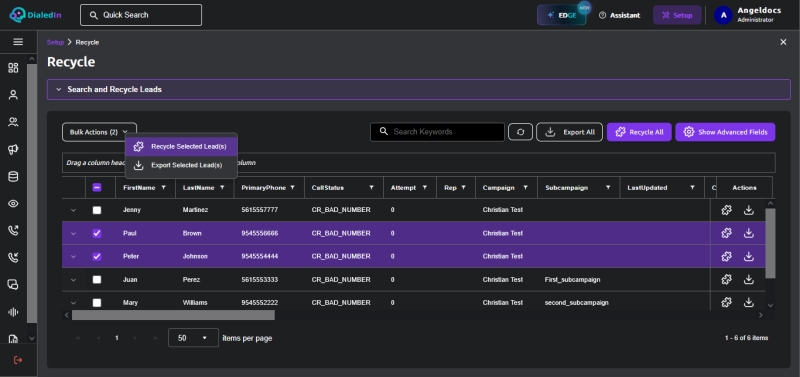Open the megaphone campaigns icon in sidebar
This screenshot has height=377, width=800.
pos(13,149)
